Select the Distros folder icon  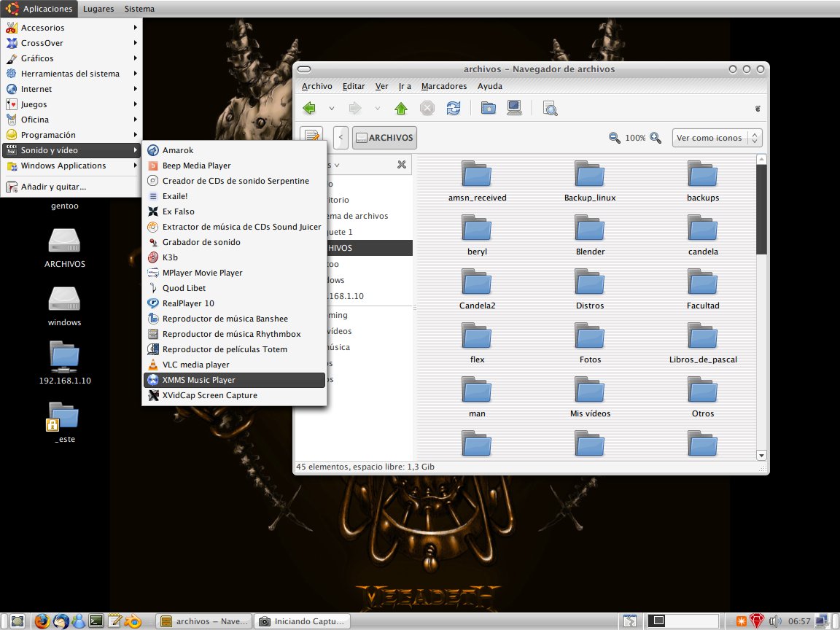pyautogui.click(x=590, y=282)
